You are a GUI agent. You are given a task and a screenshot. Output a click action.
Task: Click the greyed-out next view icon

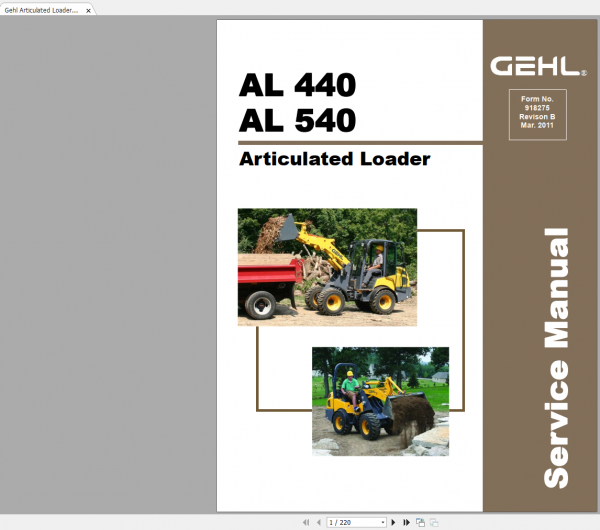pyautogui.click(x=434, y=522)
